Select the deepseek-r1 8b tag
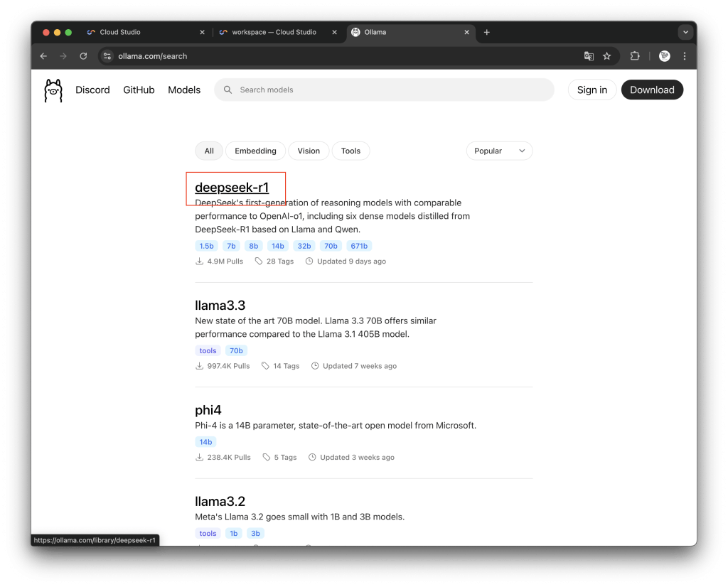 click(x=254, y=246)
